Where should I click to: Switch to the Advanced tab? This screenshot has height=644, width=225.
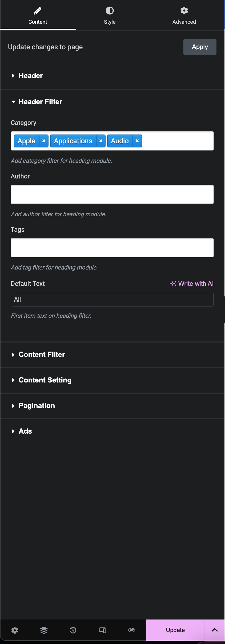(x=184, y=15)
